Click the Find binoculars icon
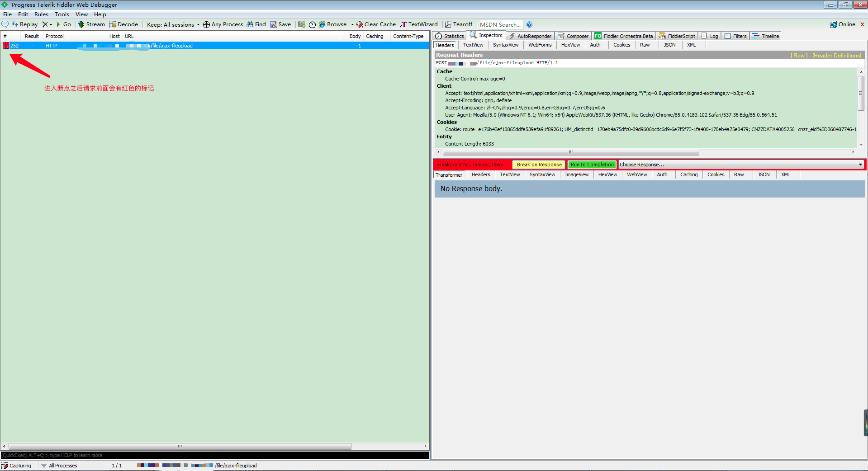 pos(250,24)
